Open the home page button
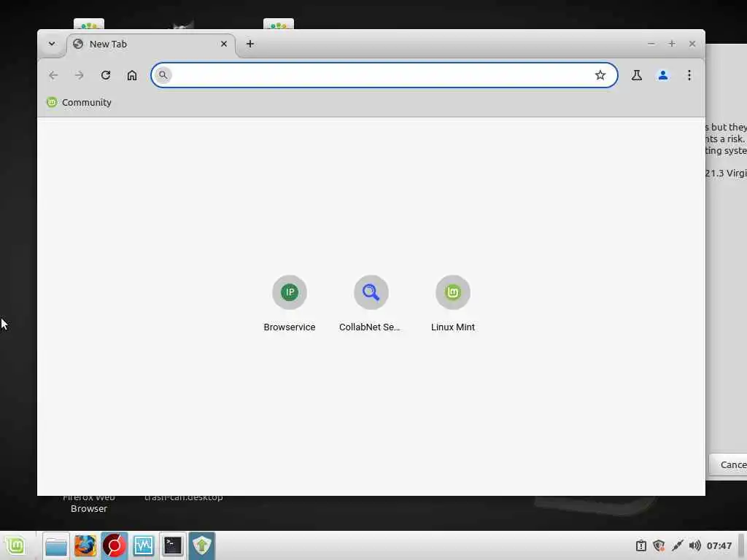The width and height of the screenshot is (747, 560). 132,75
